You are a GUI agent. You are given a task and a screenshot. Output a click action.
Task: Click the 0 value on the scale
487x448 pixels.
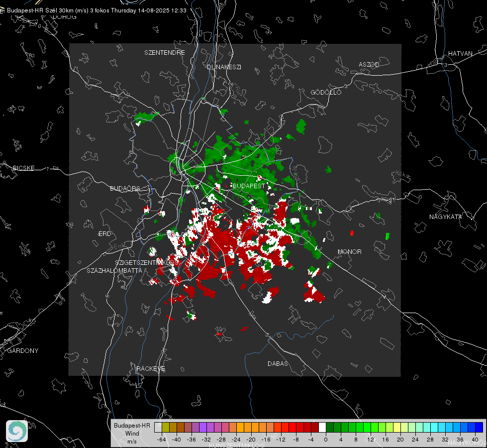[x=326, y=440]
